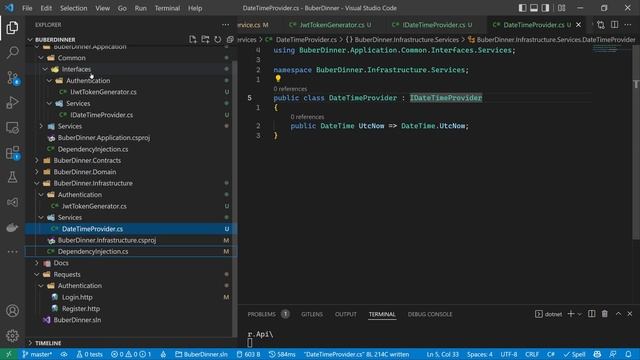Screen dimensions: 640x360
Task: Collapse the Requests folder
Action: [37, 274]
